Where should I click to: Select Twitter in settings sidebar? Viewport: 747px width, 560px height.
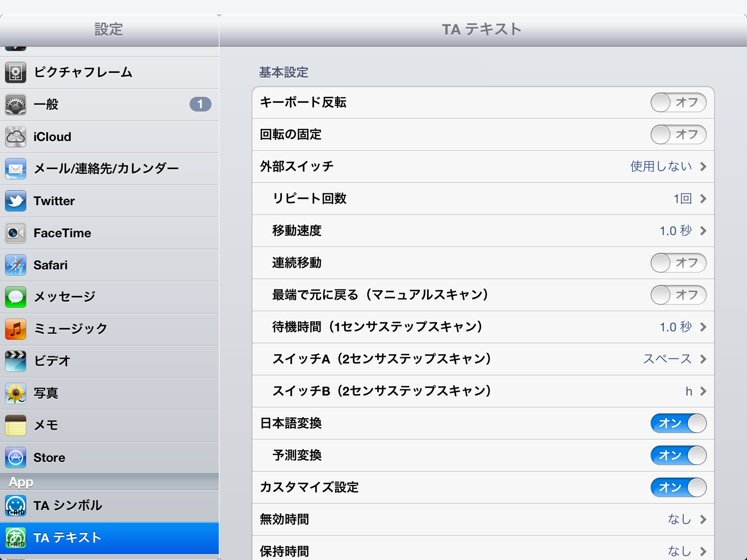tap(109, 201)
